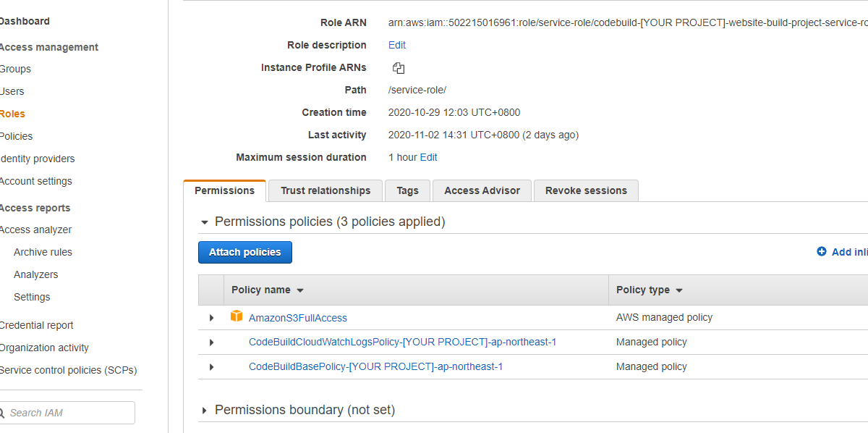Open Identity providers page
This screenshot has height=433, width=868.
37,159
